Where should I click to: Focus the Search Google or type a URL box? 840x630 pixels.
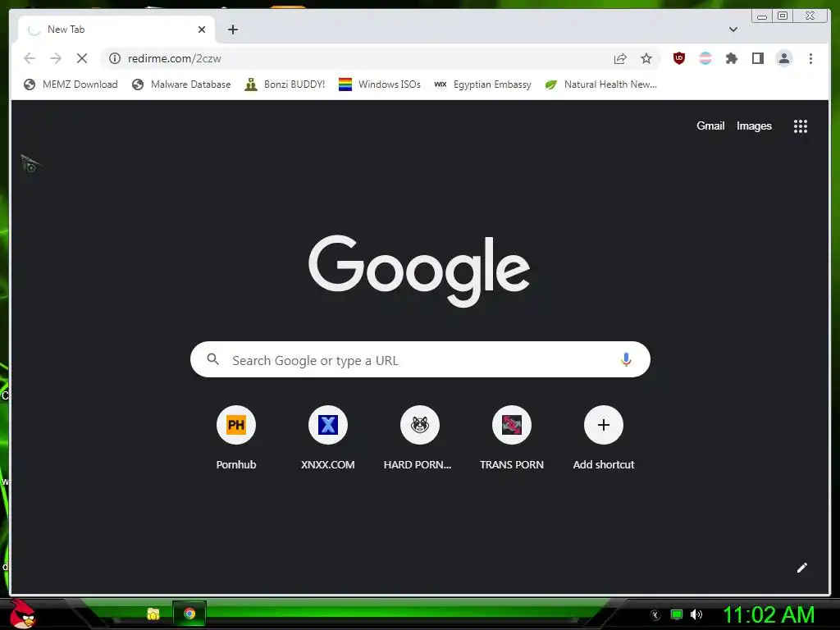pyautogui.click(x=420, y=359)
